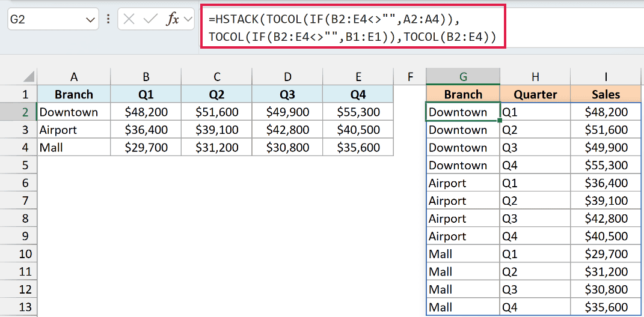644x317 pixels.
Task: Expand the Name Box dropdown arrow
Action: 90,20
